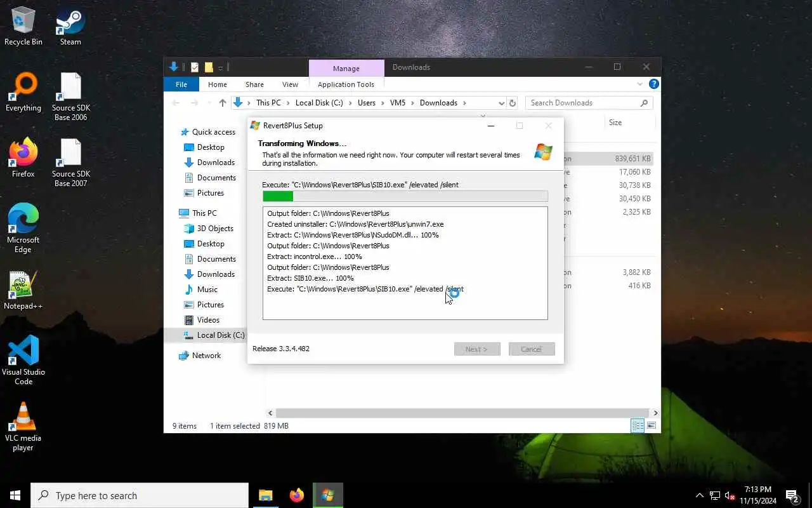The width and height of the screenshot is (812, 508).
Task: Select Music in navigation pane
Action: [207, 290]
